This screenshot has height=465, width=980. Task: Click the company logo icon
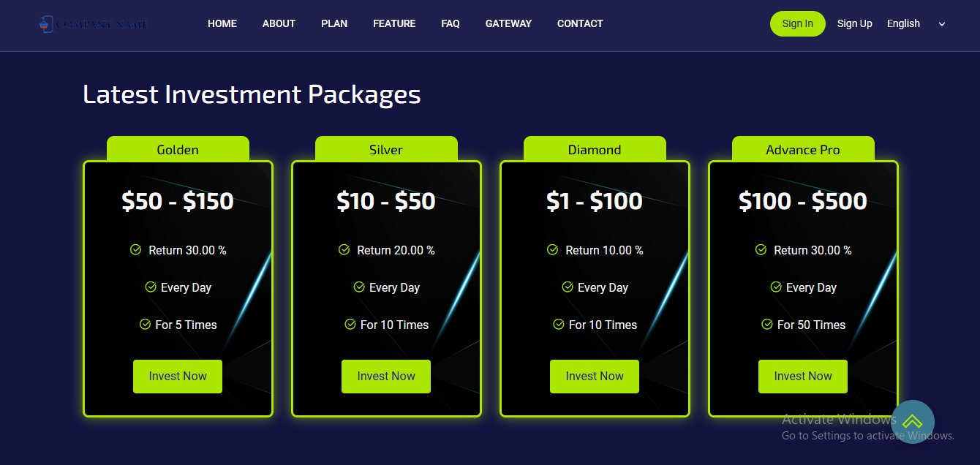46,24
